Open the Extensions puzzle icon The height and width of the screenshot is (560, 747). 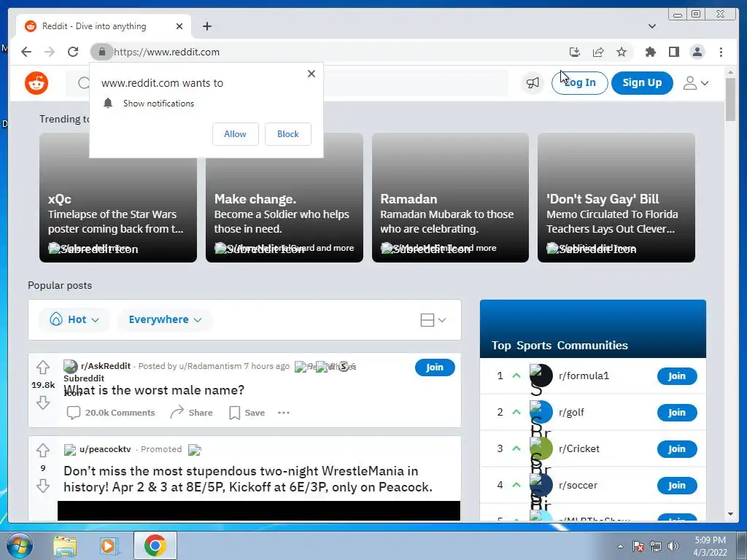tap(650, 52)
